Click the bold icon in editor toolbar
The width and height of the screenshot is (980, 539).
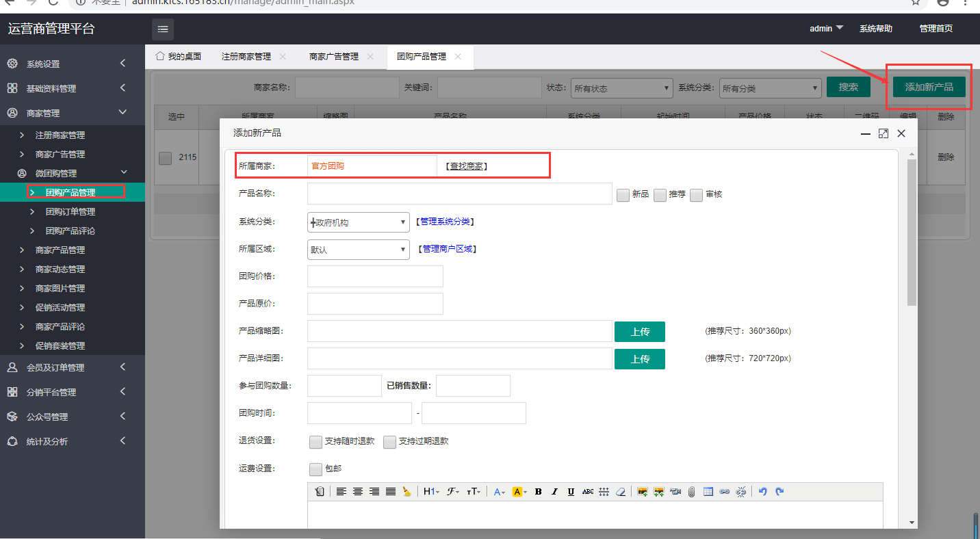click(x=538, y=492)
